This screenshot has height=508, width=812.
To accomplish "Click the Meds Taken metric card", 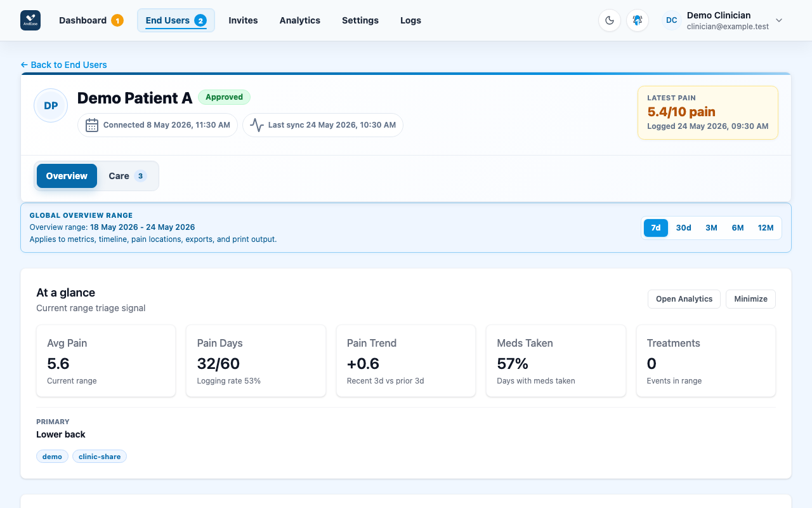I will (556, 361).
